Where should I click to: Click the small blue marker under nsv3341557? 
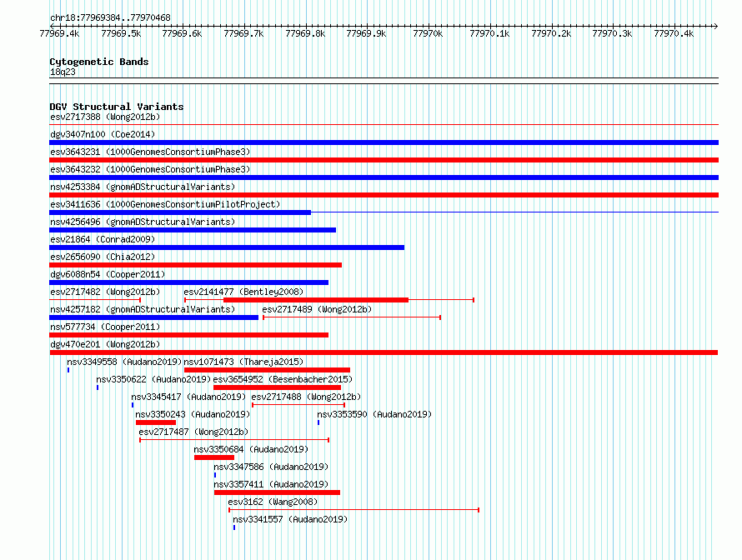pos(234,527)
